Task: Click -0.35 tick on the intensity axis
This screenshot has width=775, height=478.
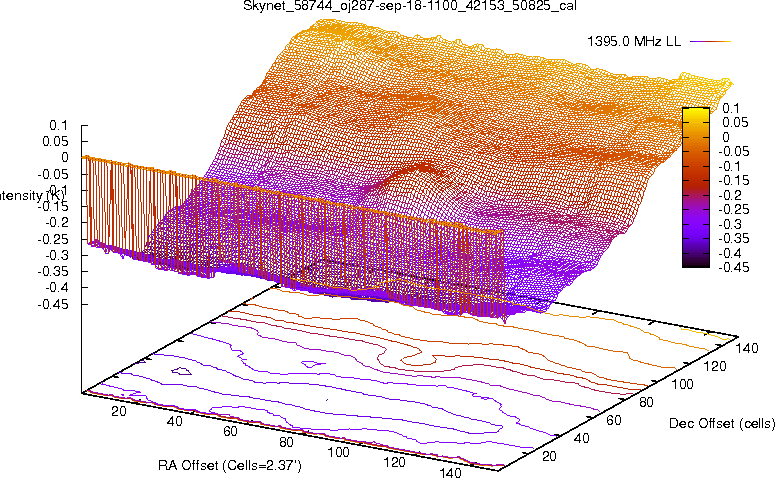Action: (x=52, y=271)
